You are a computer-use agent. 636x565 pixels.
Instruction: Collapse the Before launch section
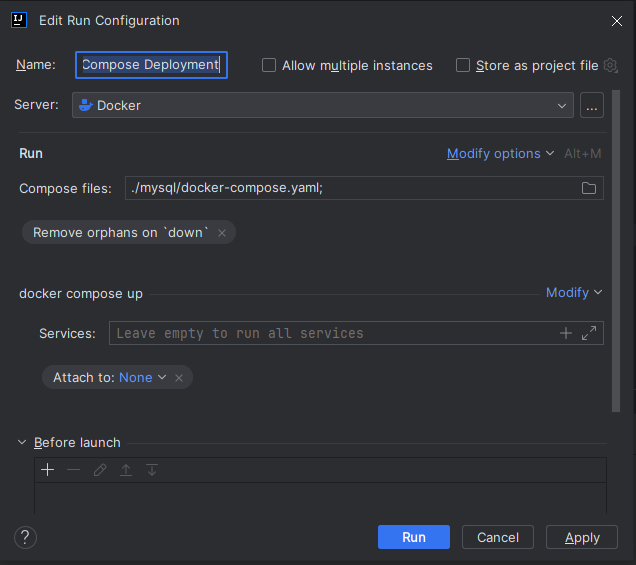click(x=23, y=442)
